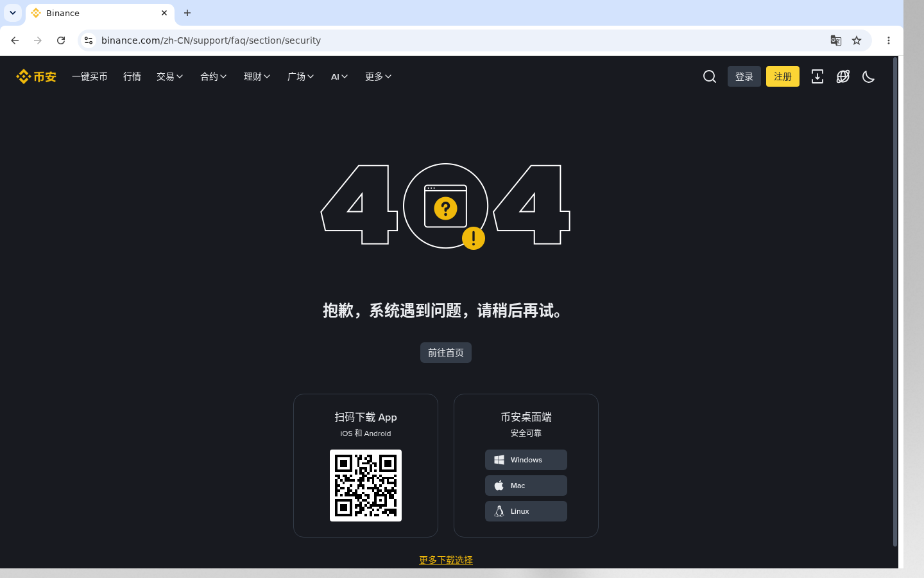Open the language globe icon
The height and width of the screenshot is (578, 924).
(x=843, y=76)
